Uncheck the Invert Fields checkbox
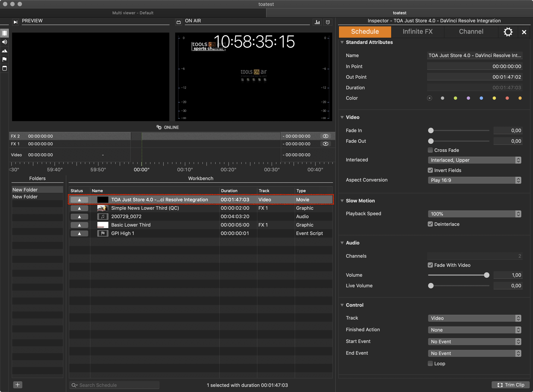This screenshot has height=392, width=533. coord(430,170)
